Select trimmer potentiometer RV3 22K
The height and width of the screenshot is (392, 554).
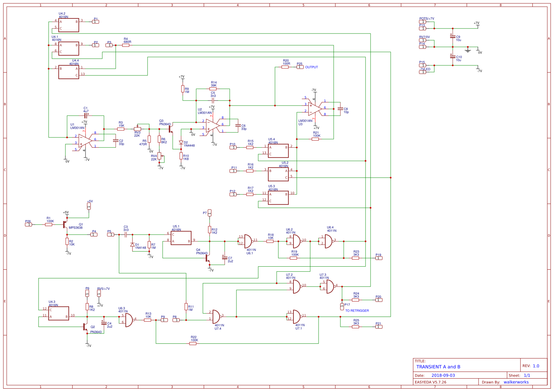(x=138, y=130)
